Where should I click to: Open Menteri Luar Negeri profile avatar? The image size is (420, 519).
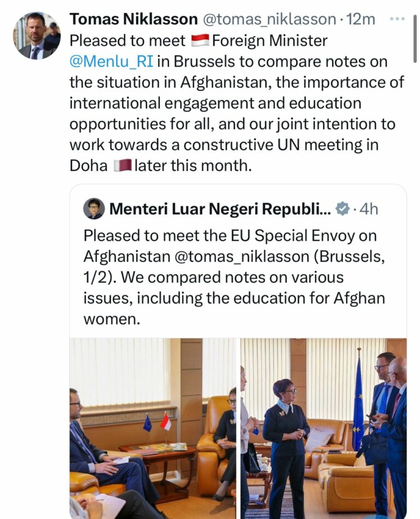point(94,209)
